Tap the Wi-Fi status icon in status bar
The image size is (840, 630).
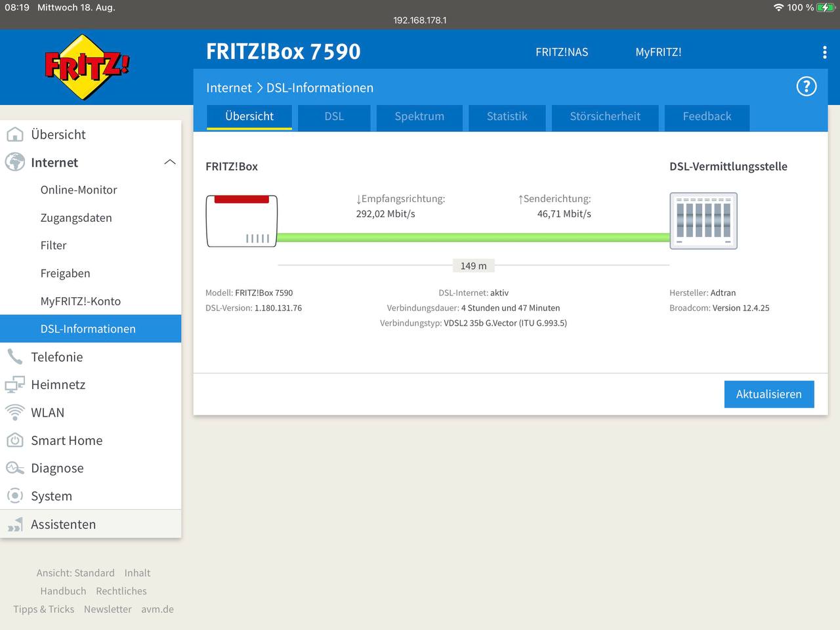778,7
